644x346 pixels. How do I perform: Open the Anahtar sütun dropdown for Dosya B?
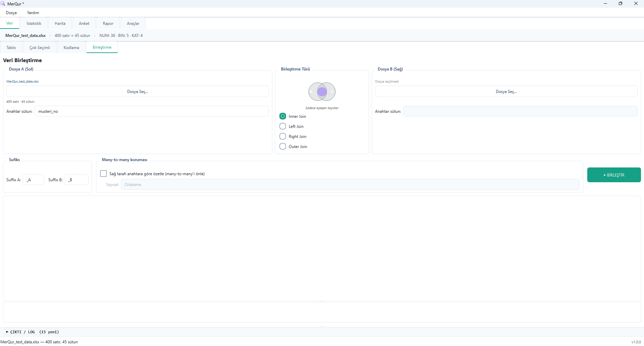(x=520, y=111)
